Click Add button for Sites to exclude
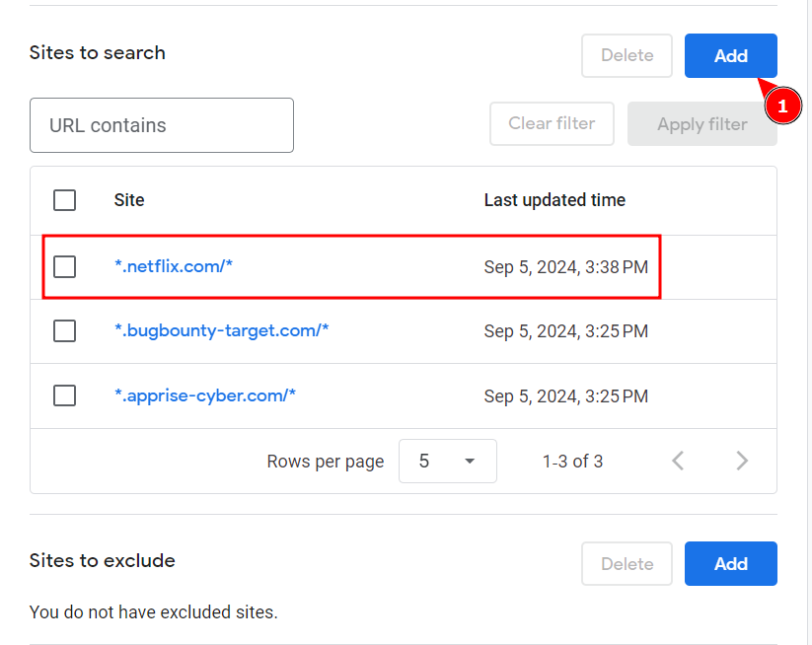 730,564
